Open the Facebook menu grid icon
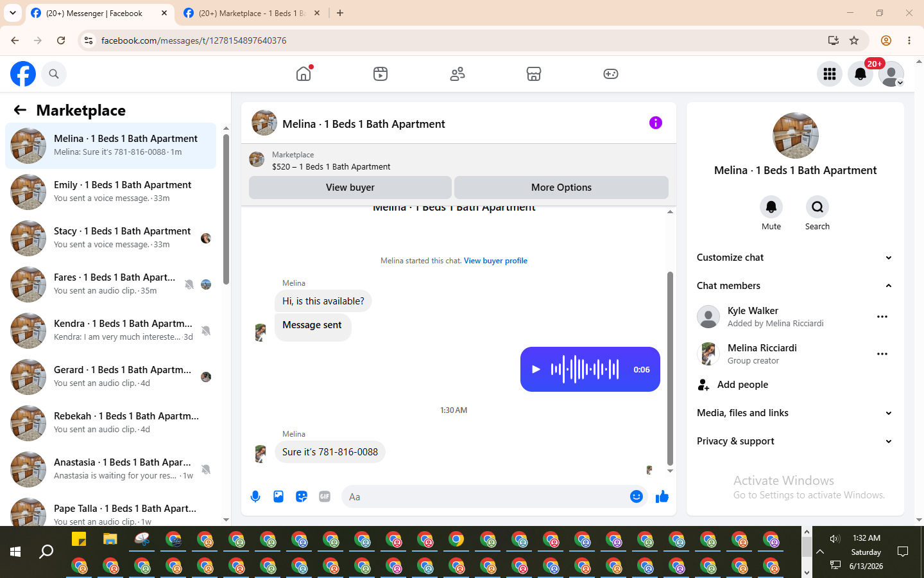Screen dimensions: 924x578 point(830,74)
